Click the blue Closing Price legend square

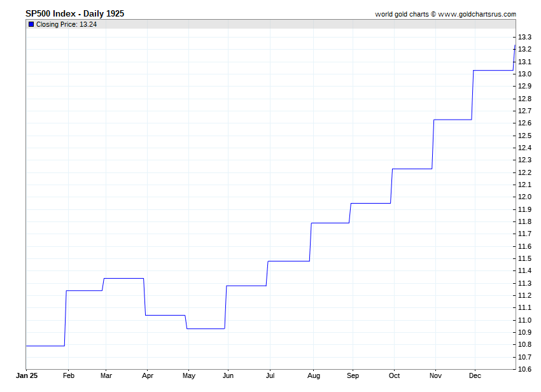[x=31, y=24]
